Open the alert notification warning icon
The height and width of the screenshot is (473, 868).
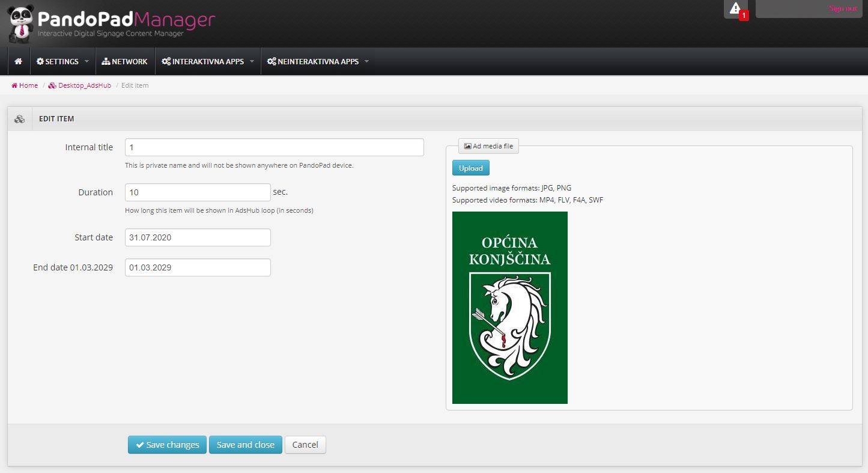tap(735, 8)
